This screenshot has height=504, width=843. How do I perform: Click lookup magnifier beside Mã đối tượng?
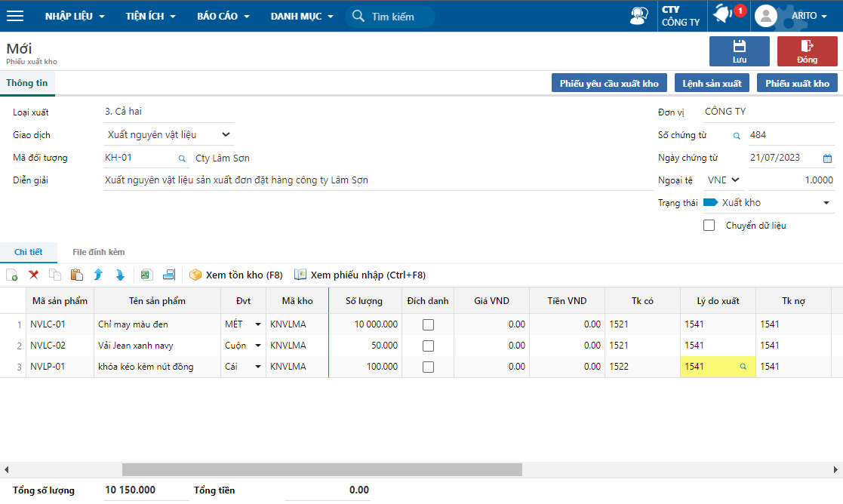pos(182,158)
